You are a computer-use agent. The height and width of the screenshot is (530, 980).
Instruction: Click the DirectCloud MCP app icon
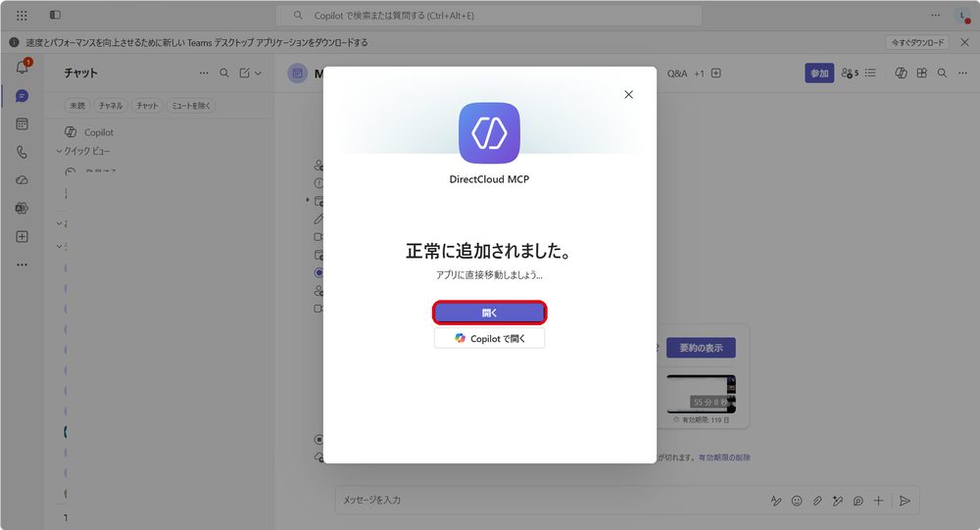(x=489, y=133)
